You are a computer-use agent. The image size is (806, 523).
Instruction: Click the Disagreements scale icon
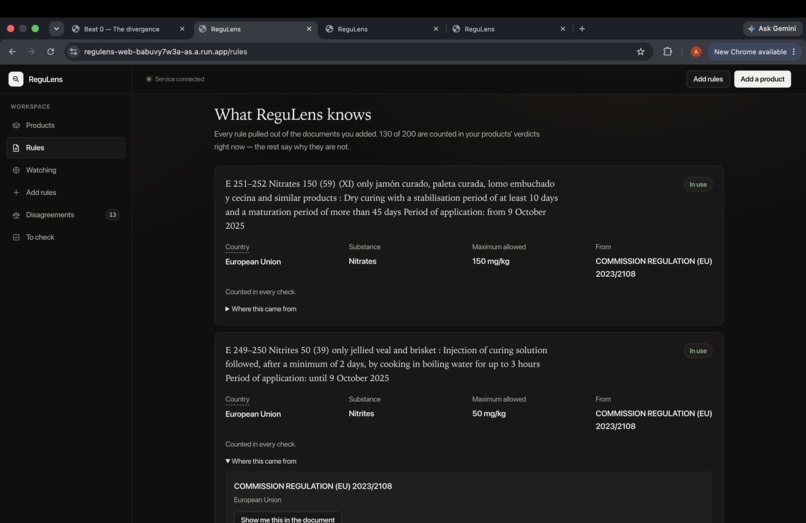coord(16,215)
